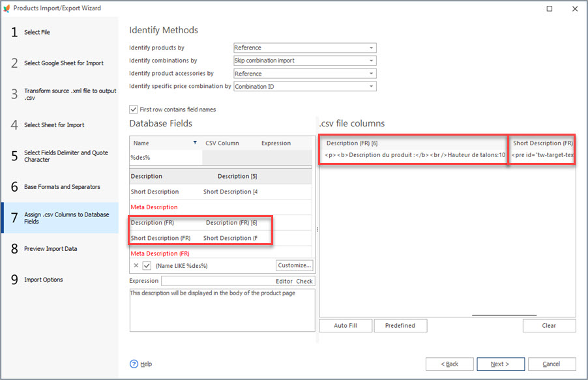Click the Clear button
Screen dimensions: 588x380
coord(549,326)
